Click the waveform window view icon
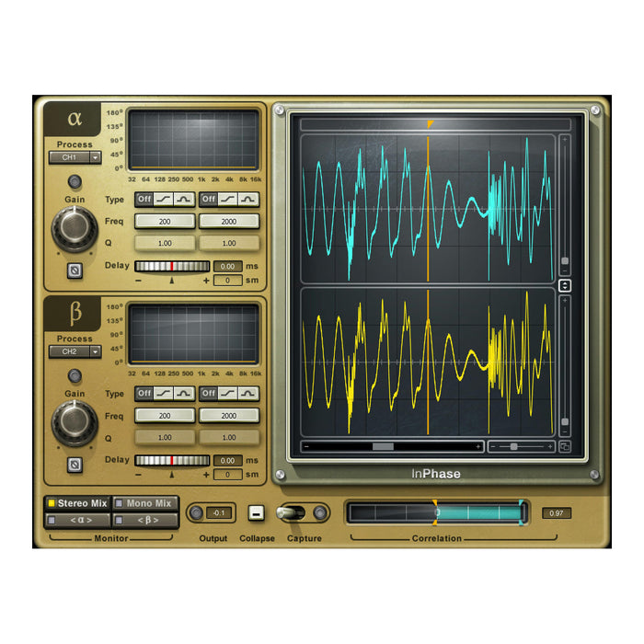This screenshot has height=644, width=644. [x=565, y=446]
